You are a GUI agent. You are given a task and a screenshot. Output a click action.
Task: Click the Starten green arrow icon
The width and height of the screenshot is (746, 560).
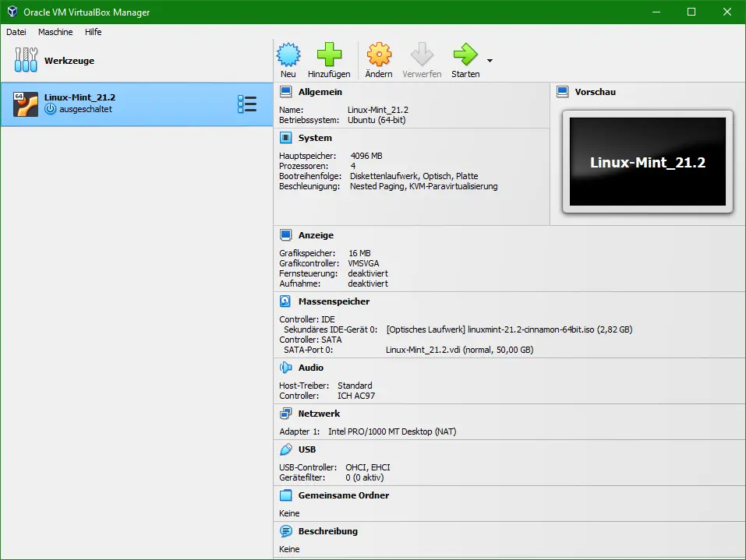pyautogui.click(x=465, y=55)
